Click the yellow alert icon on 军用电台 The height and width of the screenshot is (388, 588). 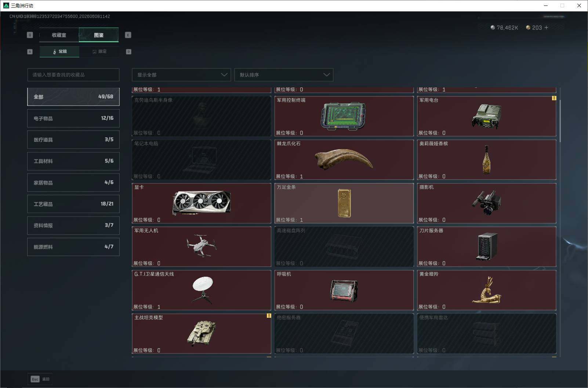pyautogui.click(x=554, y=98)
